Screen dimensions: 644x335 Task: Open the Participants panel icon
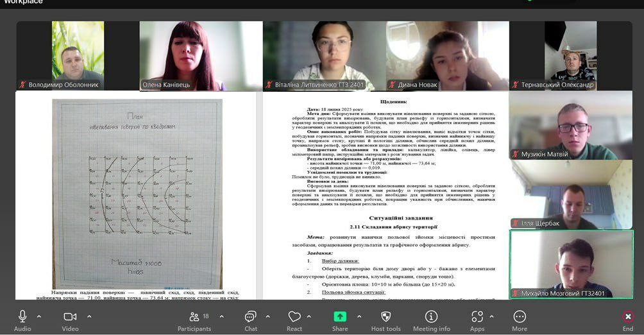point(194,317)
